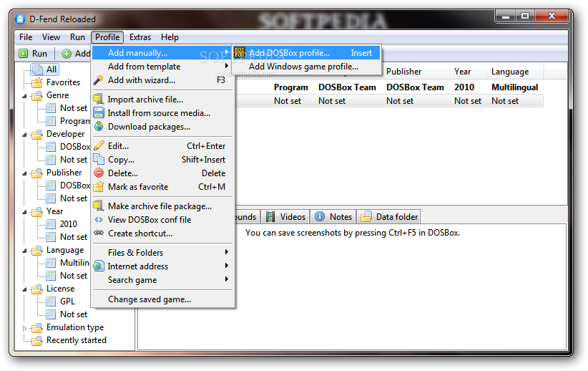
Task: Select Recently started in the tree
Action: [77, 340]
